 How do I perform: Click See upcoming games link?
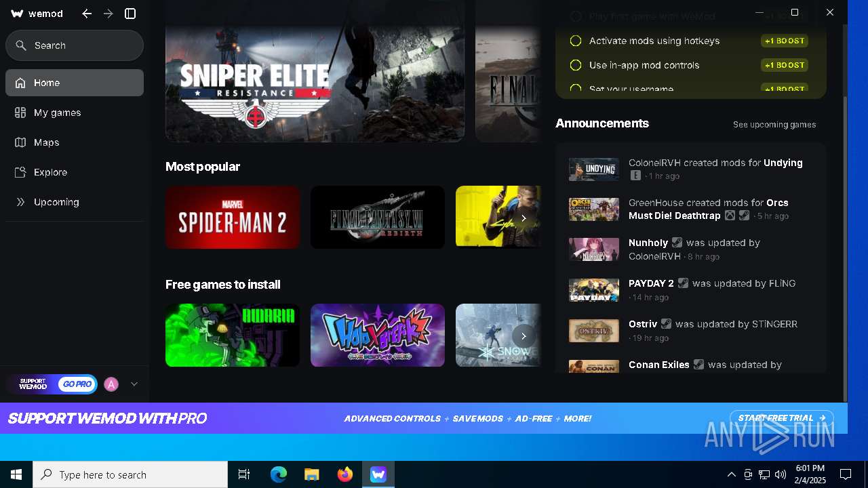(774, 125)
